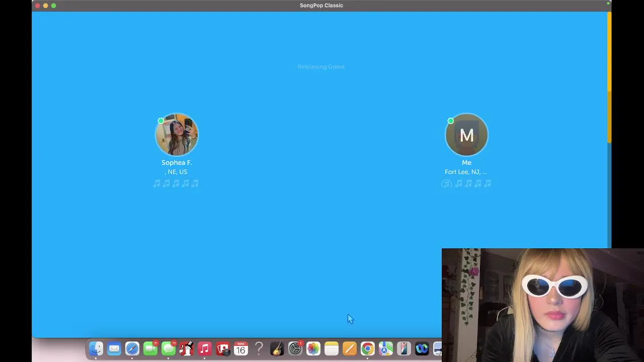Click the green online dot on Me avatar
The width and height of the screenshot is (644, 362).
point(450,121)
